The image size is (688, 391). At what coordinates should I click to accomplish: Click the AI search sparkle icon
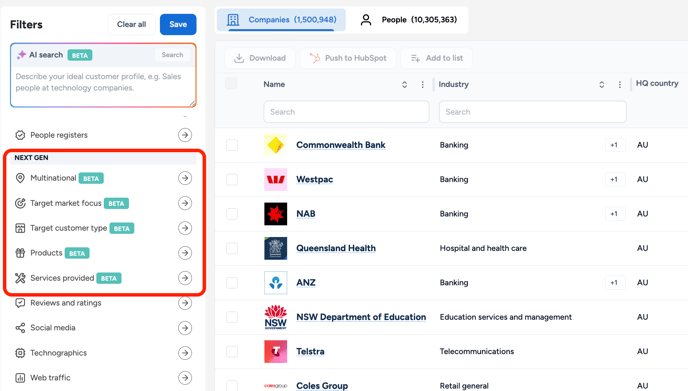coord(21,55)
